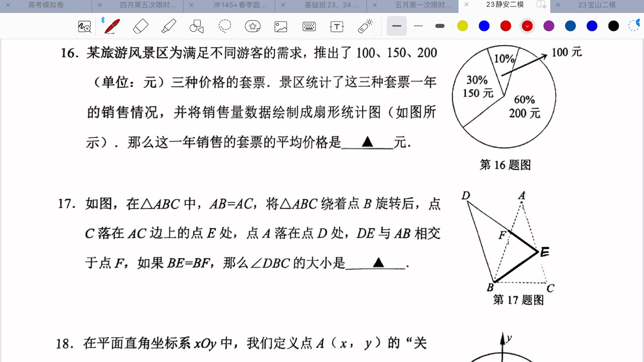This screenshot has width=644, height=362.
Task: Click question number 18.
Action: (x=65, y=344)
